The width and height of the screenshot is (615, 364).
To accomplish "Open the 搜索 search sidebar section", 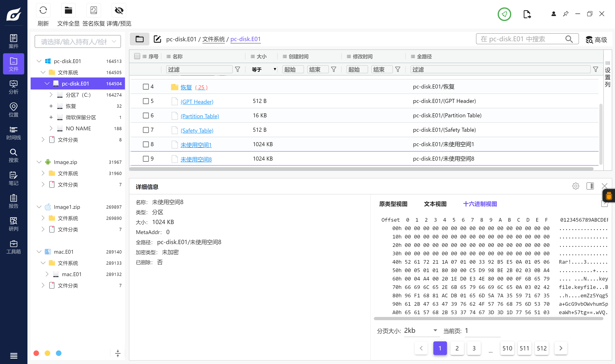I will tap(13, 156).
